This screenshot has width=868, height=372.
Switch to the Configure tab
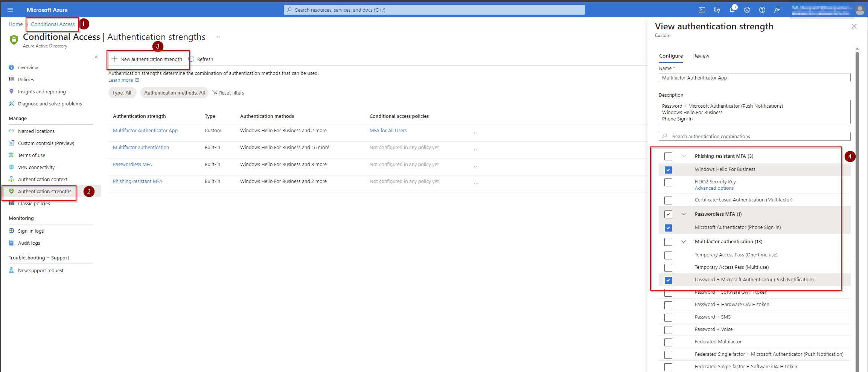pyautogui.click(x=671, y=56)
